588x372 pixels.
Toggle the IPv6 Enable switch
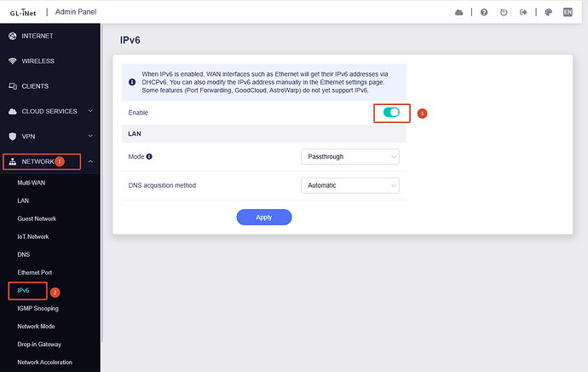click(391, 113)
